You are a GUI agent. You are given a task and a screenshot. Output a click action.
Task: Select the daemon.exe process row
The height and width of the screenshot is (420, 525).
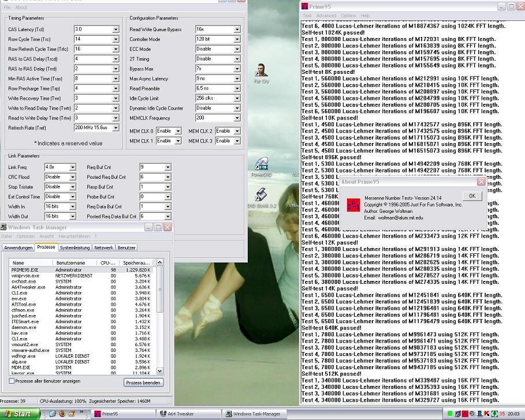pos(81,327)
